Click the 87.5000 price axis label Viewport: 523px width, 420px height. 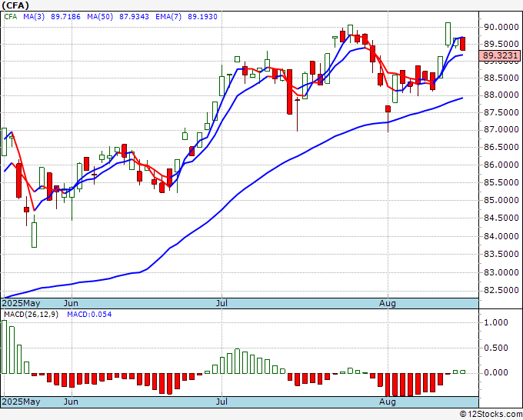point(501,112)
